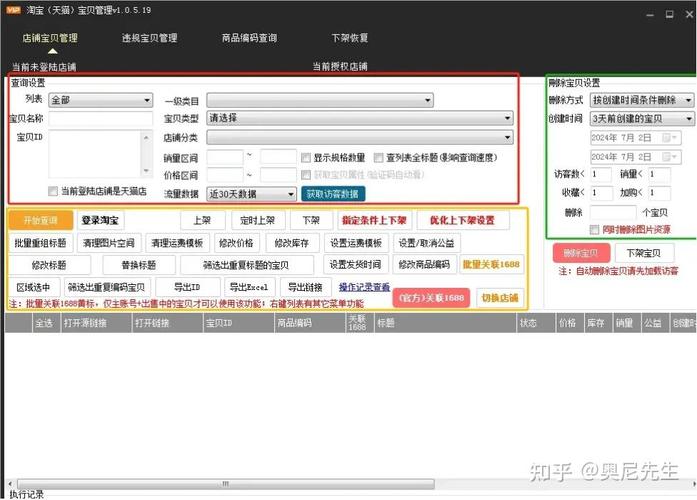The width and height of the screenshot is (697, 500).
Task: Tick 同时删除图片资源 checkbox
Action: tap(594, 229)
